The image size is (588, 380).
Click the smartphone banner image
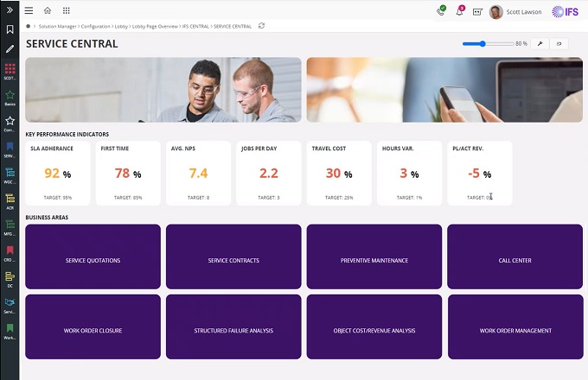coord(444,90)
